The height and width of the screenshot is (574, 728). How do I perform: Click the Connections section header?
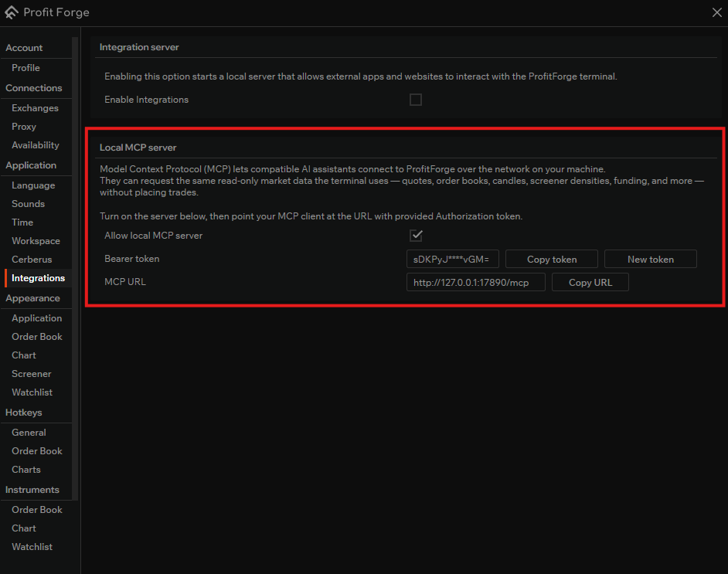pos(33,88)
